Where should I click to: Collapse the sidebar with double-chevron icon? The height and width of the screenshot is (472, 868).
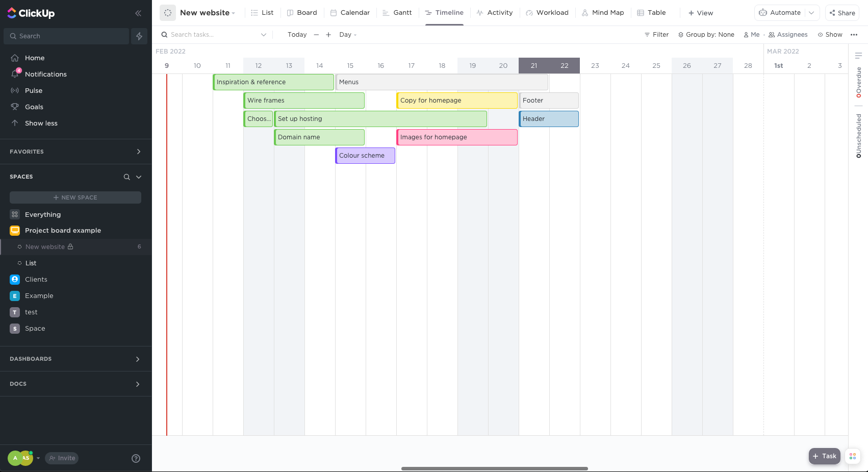coord(138,13)
